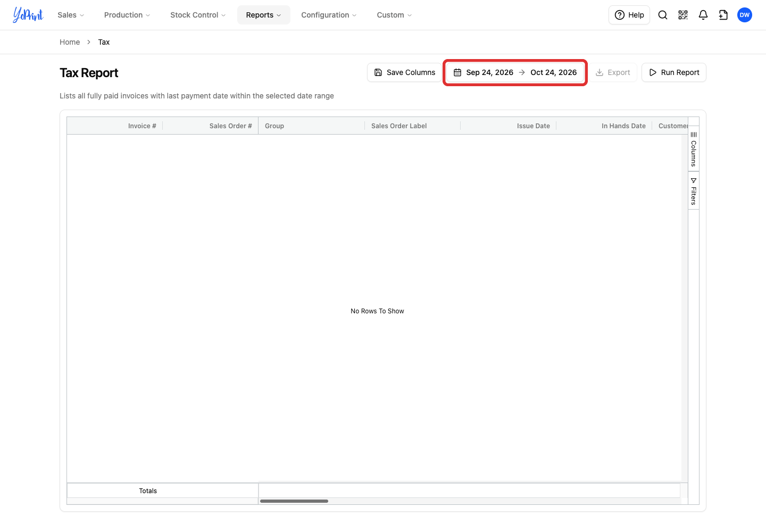Open the notifications bell

pyautogui.click(x=703, y=15)
